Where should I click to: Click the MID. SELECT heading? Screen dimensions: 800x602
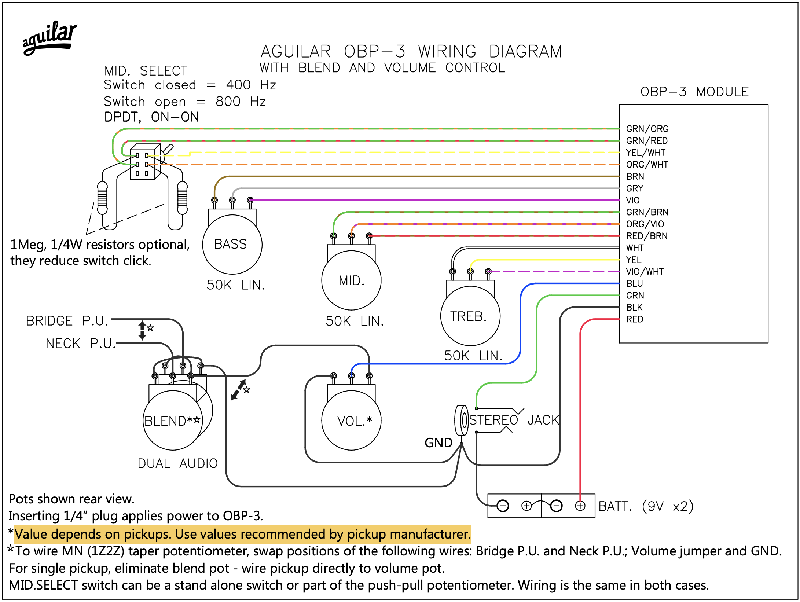(145, 70)
